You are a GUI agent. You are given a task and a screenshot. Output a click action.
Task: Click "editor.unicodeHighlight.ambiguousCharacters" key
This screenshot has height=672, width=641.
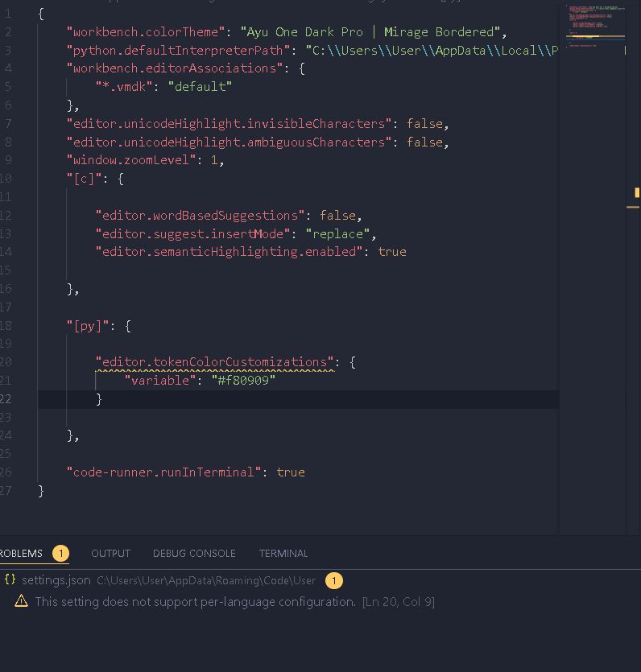pyautogui.click(x=229, y=142)
